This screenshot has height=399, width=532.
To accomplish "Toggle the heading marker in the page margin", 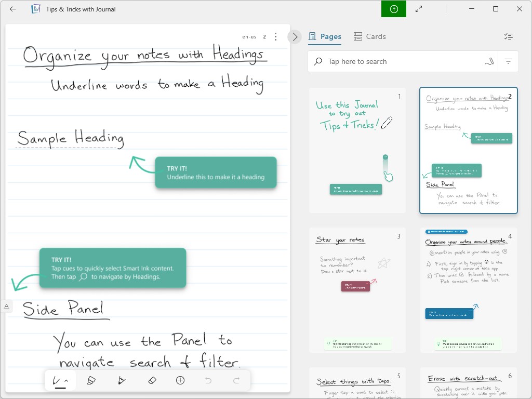I will 7,307.
